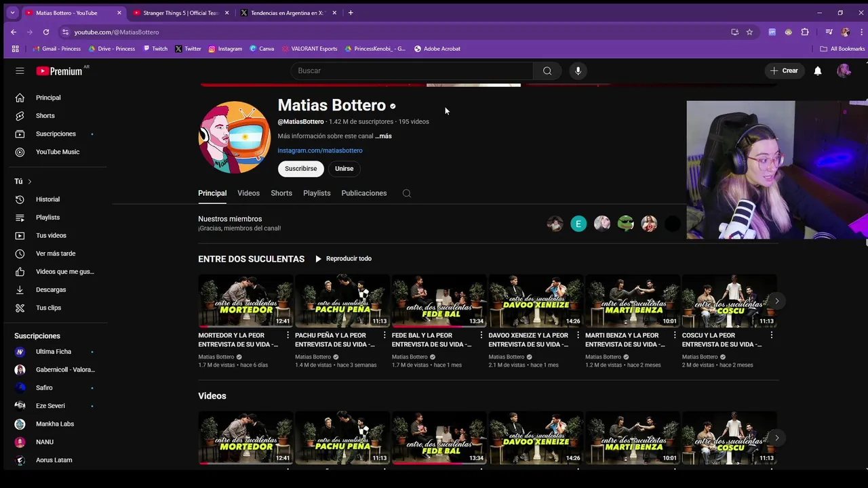Open Aorus Latam subscription channel
Viewport: 868px width, 488px height.
pos(54,460)
